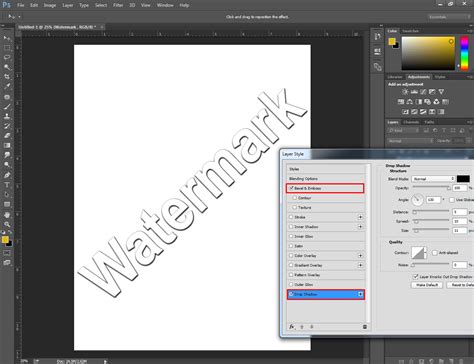The width and height of the screenshot is (474, 364).
Task: Enable the Inner Shadow checkbox
Action: pyautogui.click(x=291, y=227)
